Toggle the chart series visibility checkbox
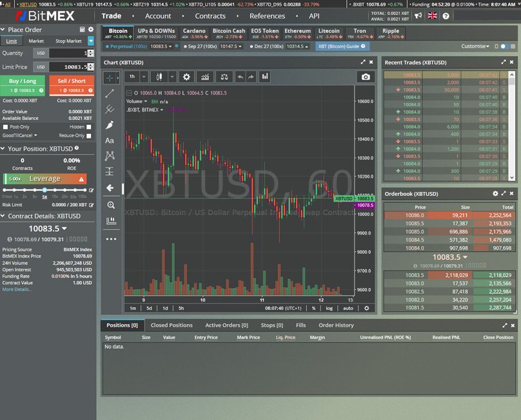Viewport: 521px width, 420px height. tap(129, 93)
